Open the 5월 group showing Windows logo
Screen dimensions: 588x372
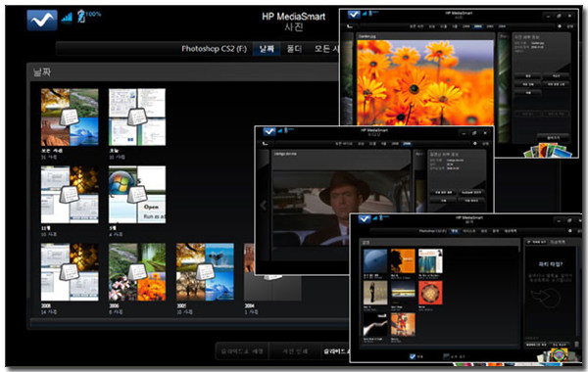point(137,195)
